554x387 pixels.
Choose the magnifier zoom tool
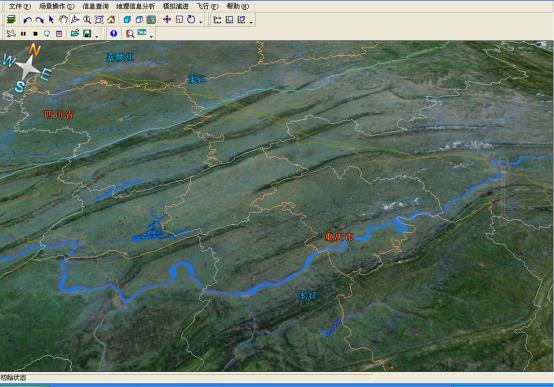[87, 20]
